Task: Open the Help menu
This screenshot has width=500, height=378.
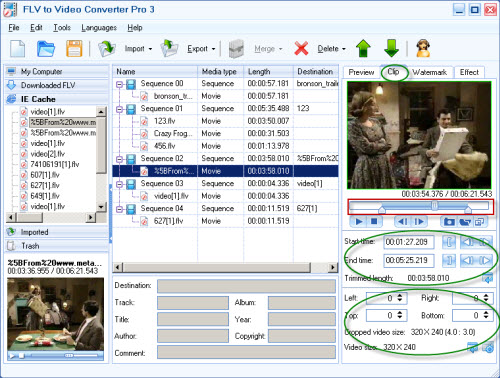Action: tap(135, 28)
